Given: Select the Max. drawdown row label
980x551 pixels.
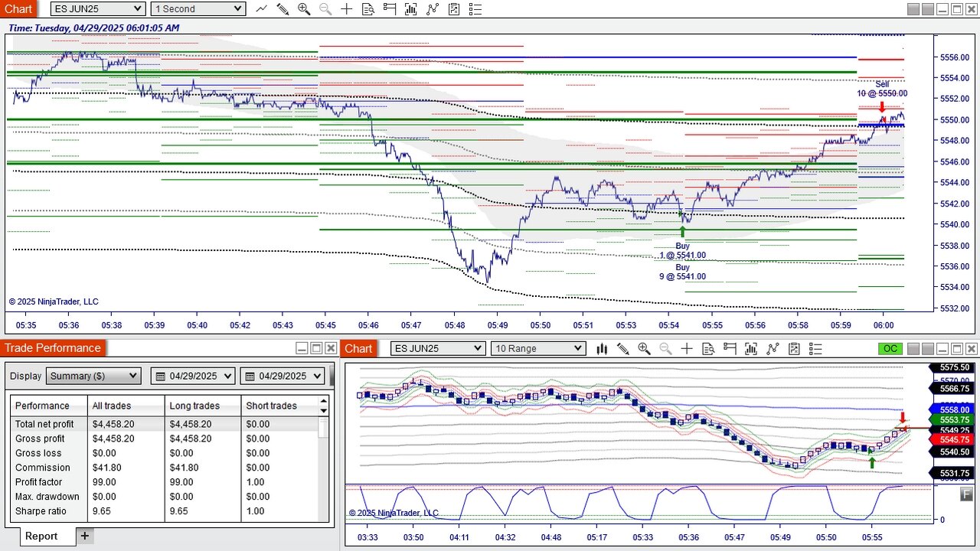Looking at the screenshot, I should [x=47, y=497].
